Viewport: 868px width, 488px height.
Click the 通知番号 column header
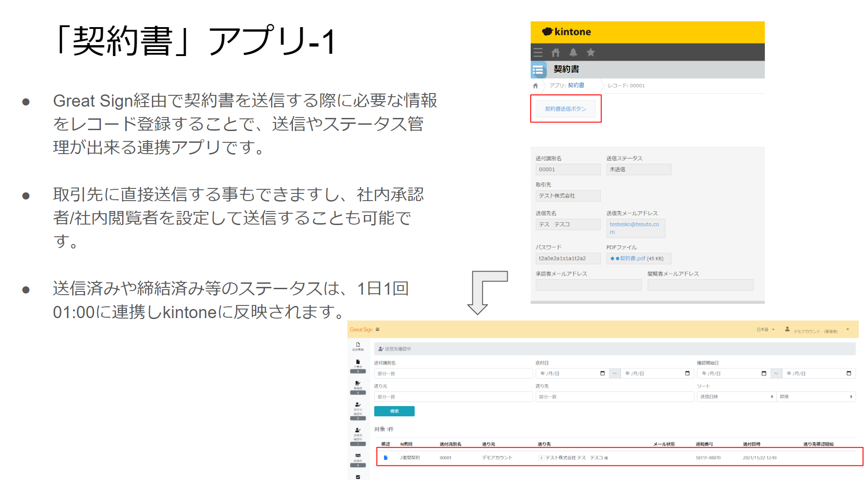tap(704, 444)
